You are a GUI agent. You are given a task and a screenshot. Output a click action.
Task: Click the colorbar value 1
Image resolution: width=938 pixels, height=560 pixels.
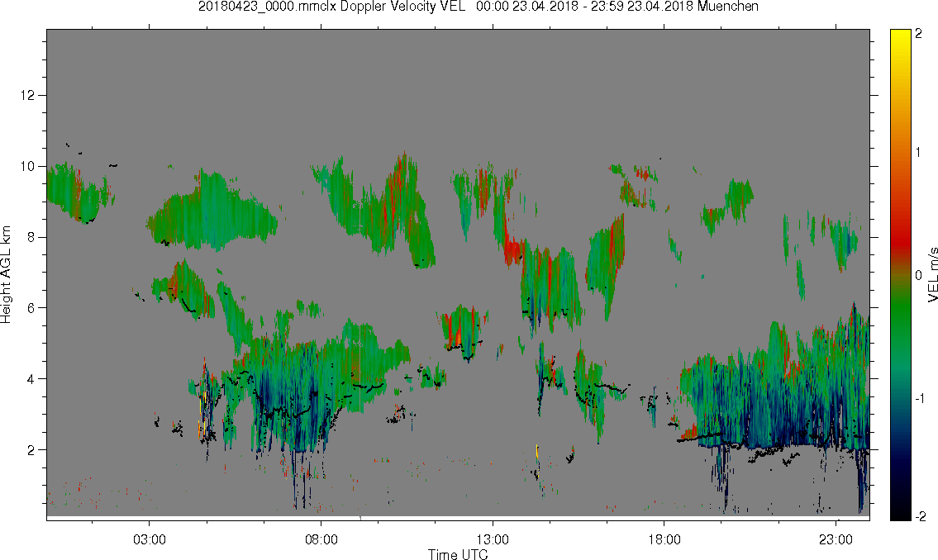point(918,153)
